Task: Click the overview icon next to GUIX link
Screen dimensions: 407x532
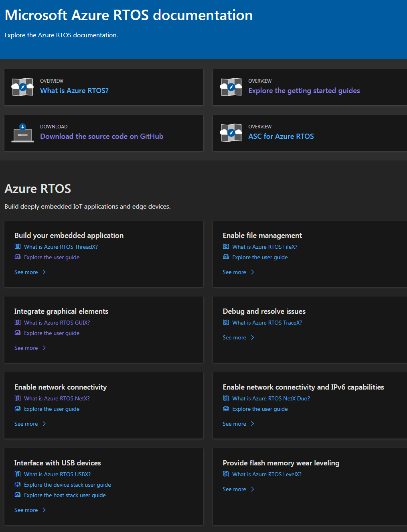Action: pyautogui.click(x=18, y=322)
